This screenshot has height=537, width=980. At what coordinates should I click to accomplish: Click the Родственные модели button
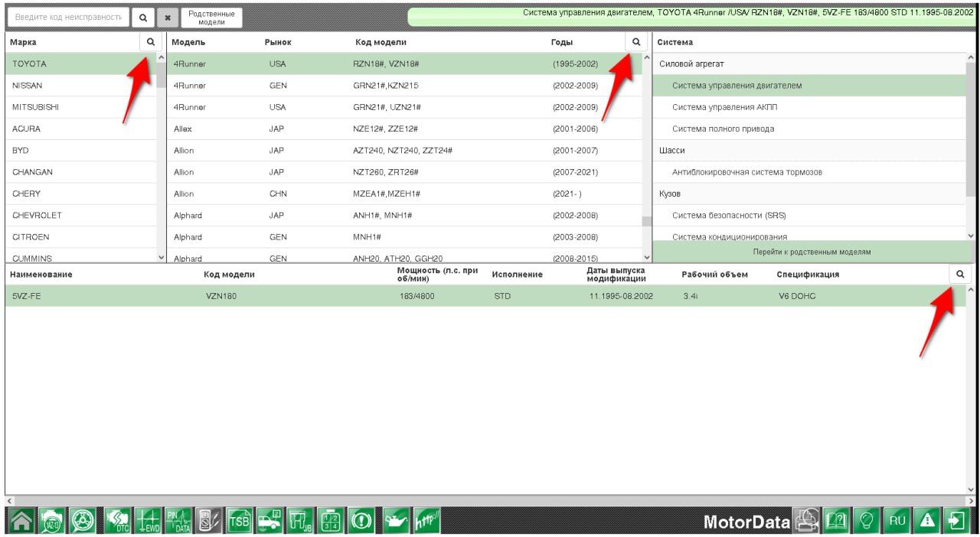coord(211,18)
